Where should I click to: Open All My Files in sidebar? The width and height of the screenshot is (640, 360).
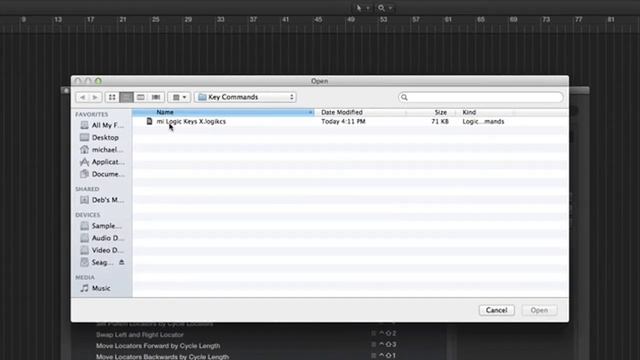pos(102,125)
